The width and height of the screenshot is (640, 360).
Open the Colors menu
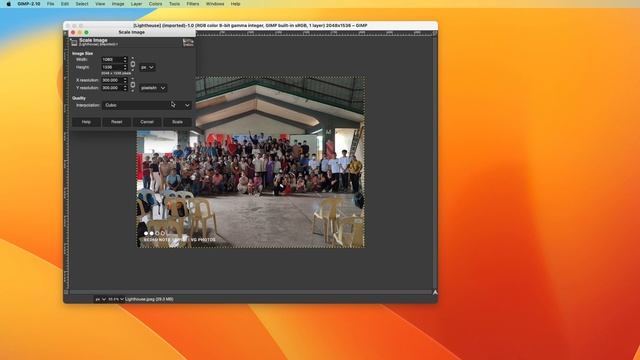pyautogui.click(x=155, y=4)
